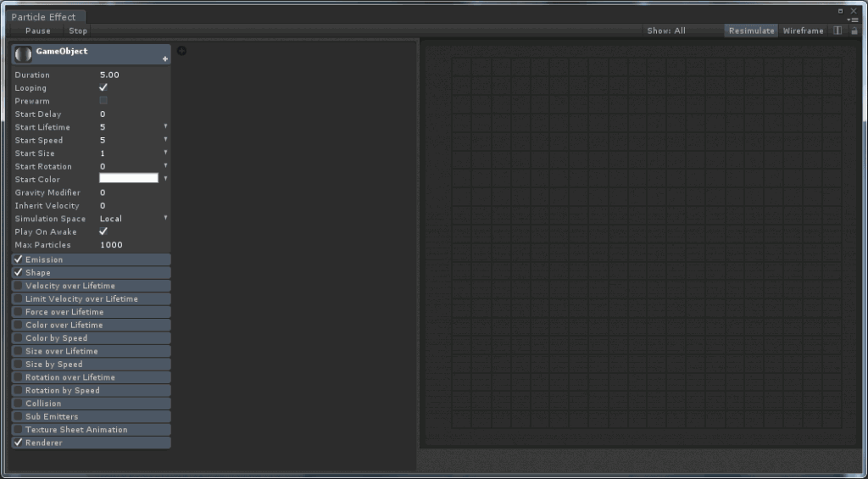The width and height of the screenshot is (868, 479).
Task: Maximize the Particle Effect window
Action: coord(840,11)
